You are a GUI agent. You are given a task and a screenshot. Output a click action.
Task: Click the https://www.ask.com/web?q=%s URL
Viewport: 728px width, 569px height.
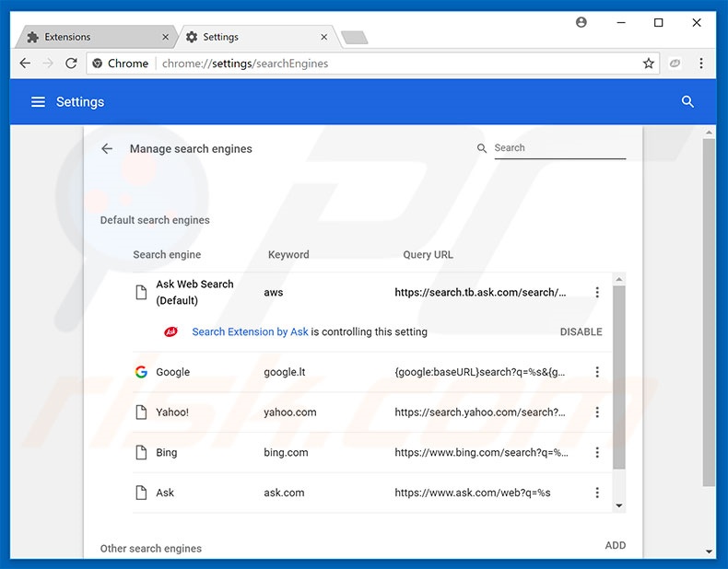[473, 493]
